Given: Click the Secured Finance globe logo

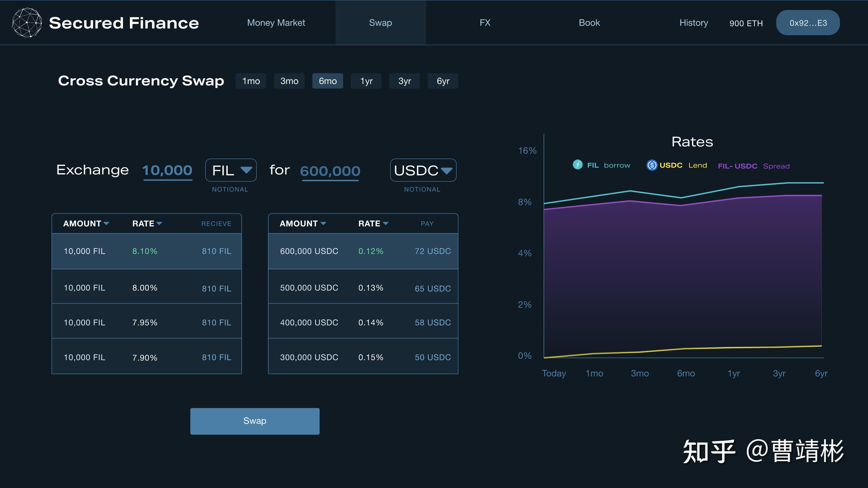Looking at the screenshot, I should [27, 23].
